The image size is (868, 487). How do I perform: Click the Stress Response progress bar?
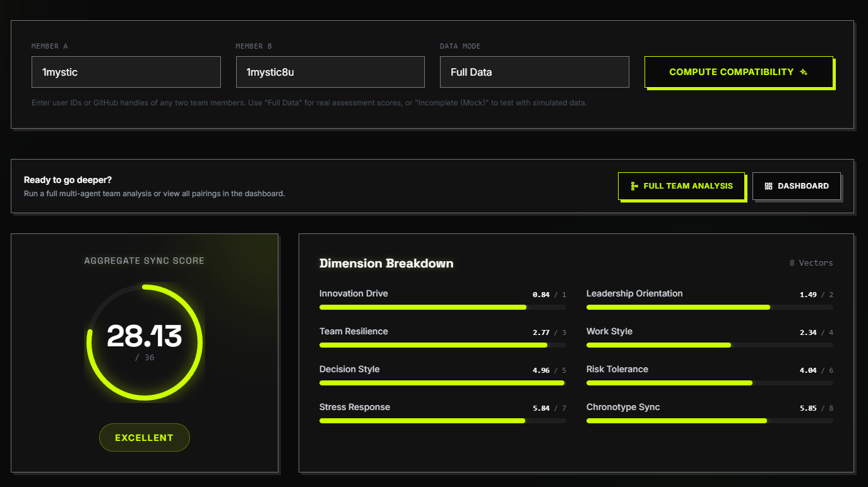point(443,421)
